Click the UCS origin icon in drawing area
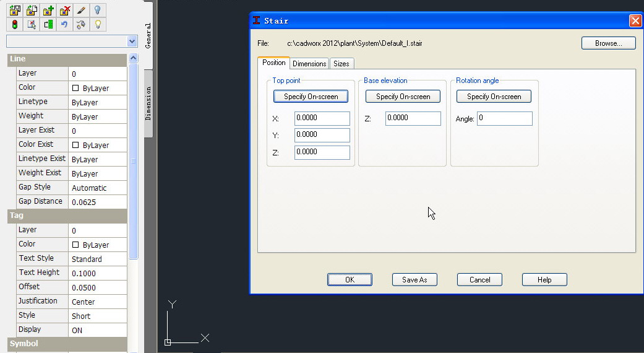Viewport: 644px width, 353px height. click(168, 342)
